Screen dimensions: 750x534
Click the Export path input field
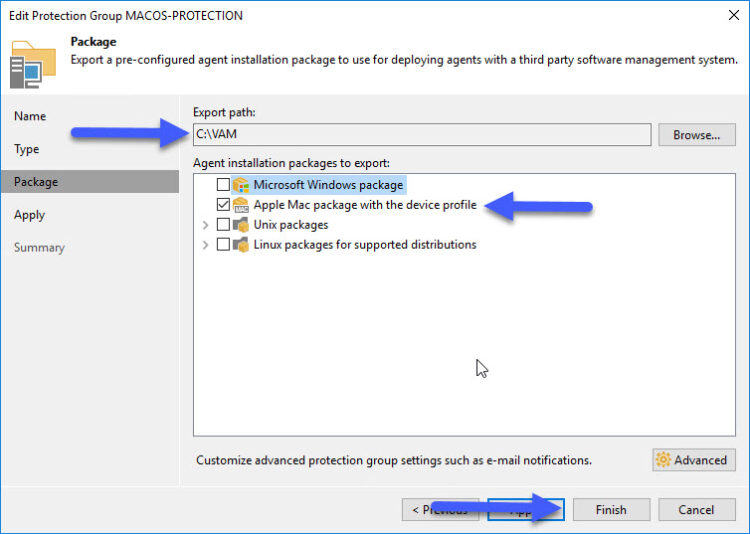point(422,134)
